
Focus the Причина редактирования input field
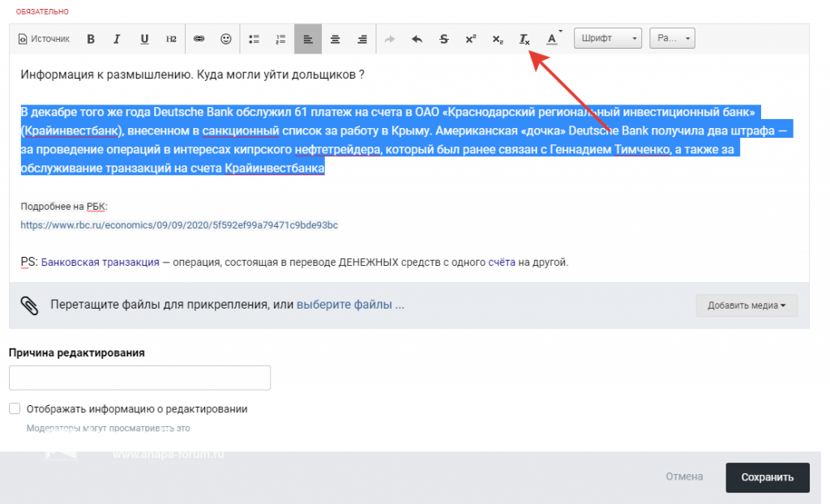[x=139, y=378]
